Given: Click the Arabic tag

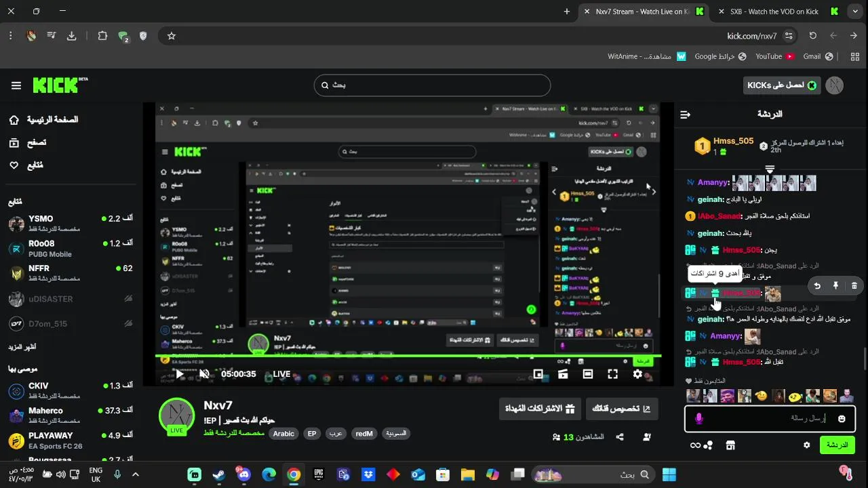Looking at the screenshot, I should [283, 434].
